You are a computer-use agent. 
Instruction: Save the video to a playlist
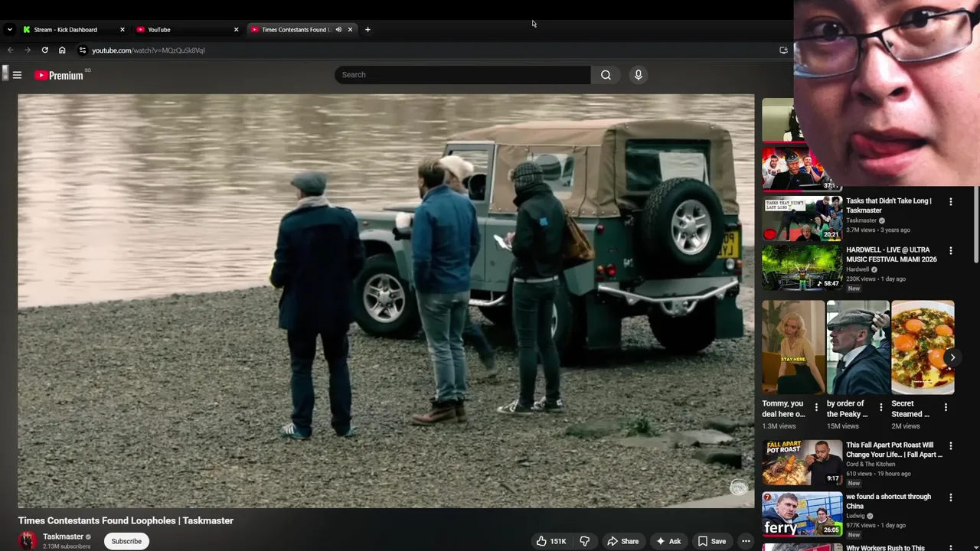(711, 541)
